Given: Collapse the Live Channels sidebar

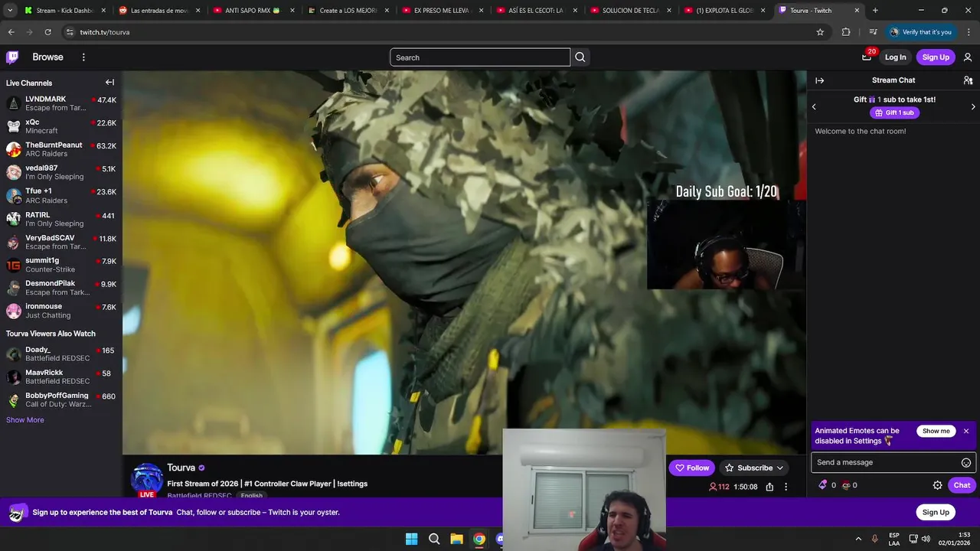Looking at the screenshot, I should click(109, 83).
